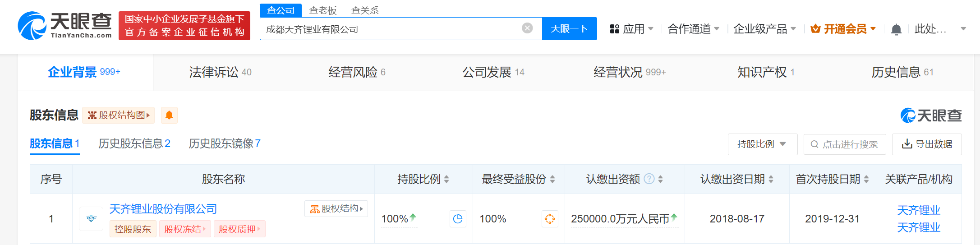Expand 股权冻结 tag details
980x245 pixels.
185,229
